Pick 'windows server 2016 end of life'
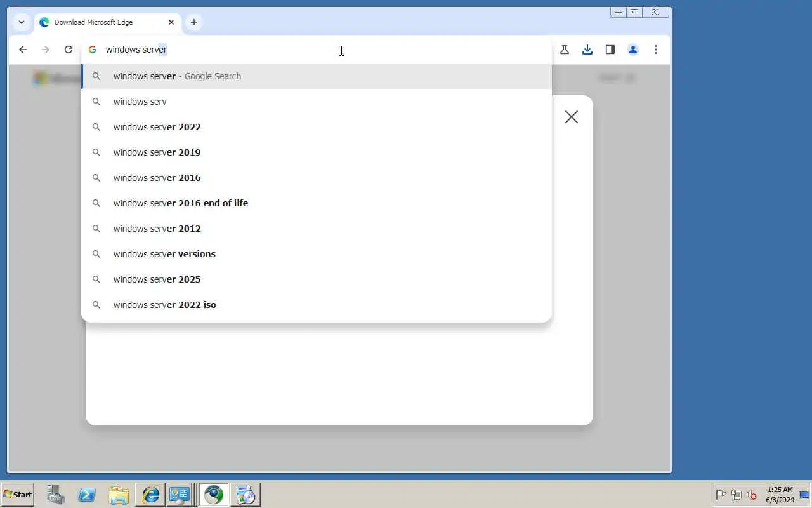The height and width of the screenshot is (508, 812). pos(317,203)
